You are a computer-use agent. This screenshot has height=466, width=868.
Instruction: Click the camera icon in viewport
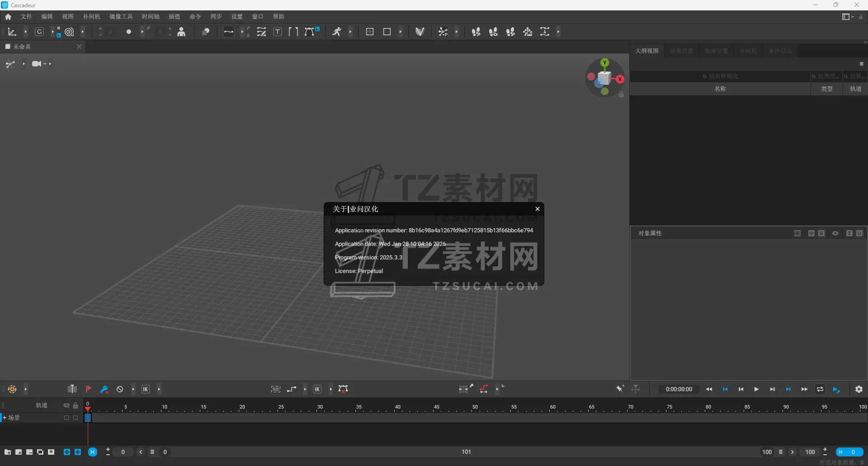pyautogui.click(x=36, y=64)
